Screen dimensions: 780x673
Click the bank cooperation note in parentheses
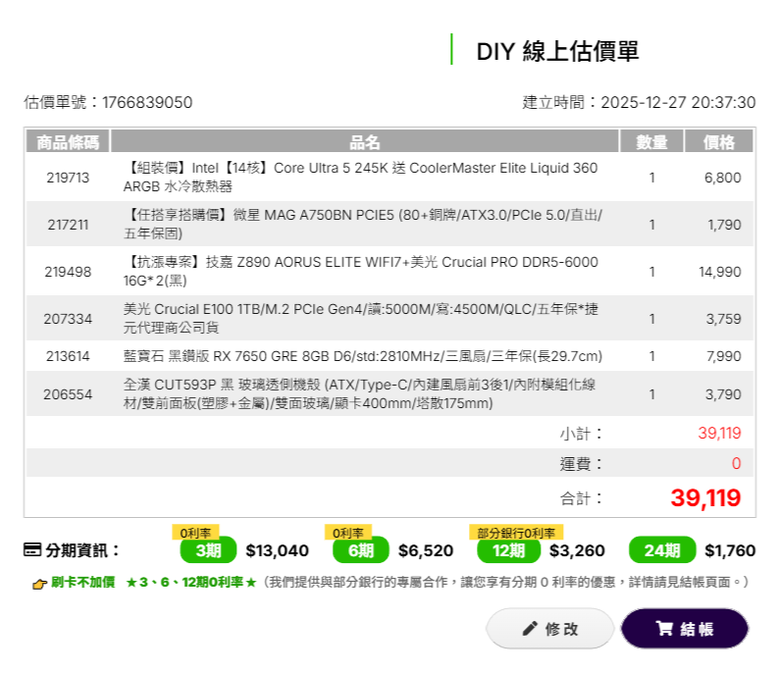tap(504, 582)
